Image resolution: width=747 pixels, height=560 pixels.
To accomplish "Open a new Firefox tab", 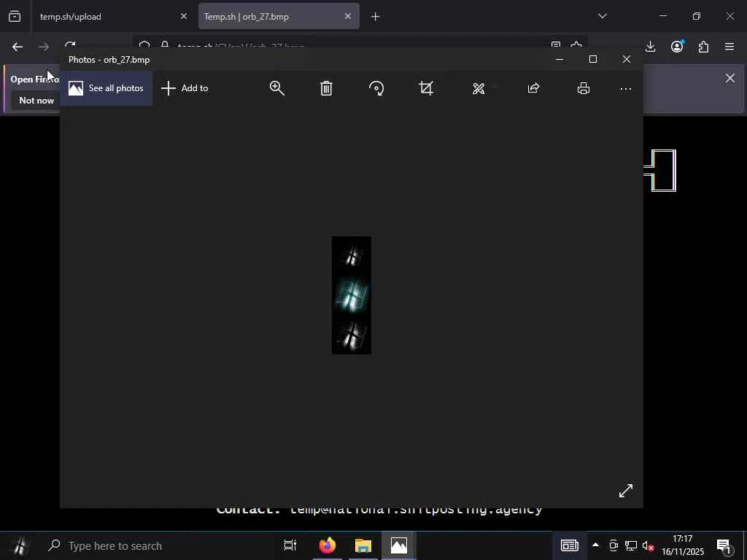I will coord(376,17).
